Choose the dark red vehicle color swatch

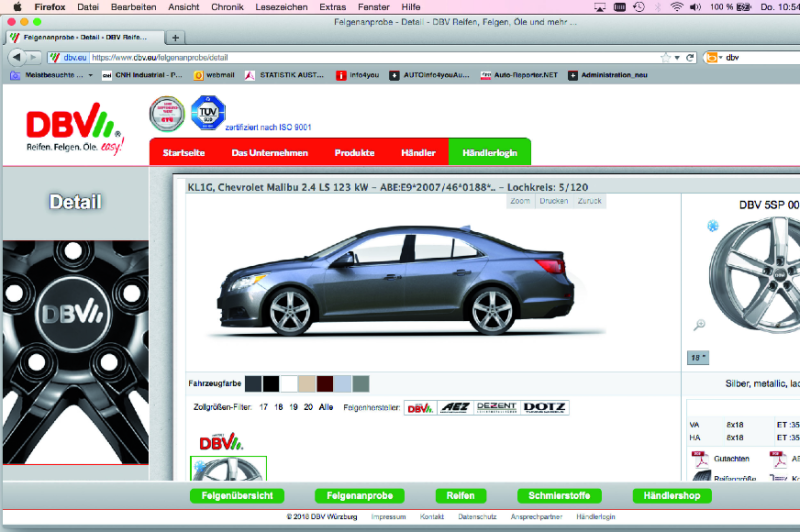(x=325, y=383)
